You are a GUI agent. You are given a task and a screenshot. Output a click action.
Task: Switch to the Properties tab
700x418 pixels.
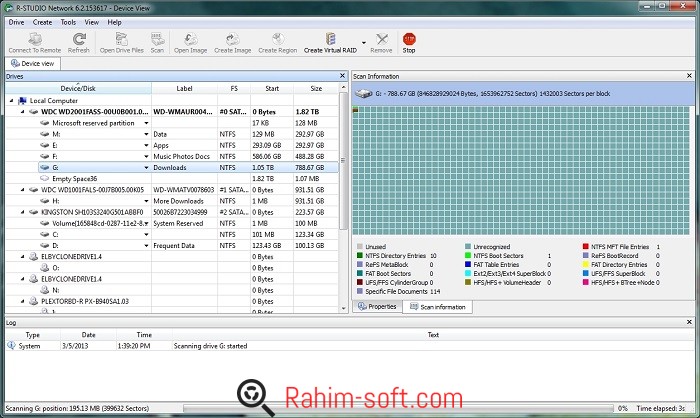pyautogui.click(x=378, y=306)
